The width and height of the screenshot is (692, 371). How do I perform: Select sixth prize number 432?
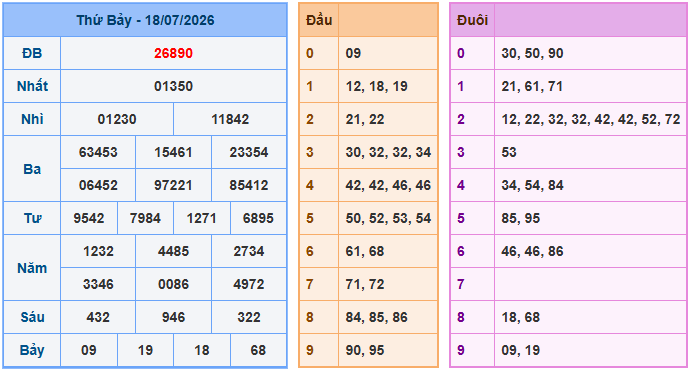tap(98, 317)
